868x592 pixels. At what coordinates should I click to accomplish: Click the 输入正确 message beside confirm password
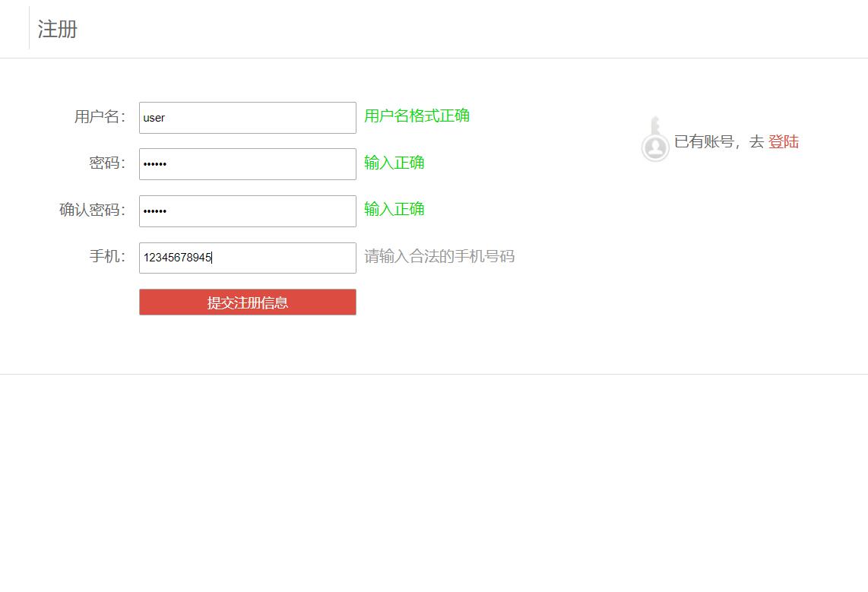point(394,209)
